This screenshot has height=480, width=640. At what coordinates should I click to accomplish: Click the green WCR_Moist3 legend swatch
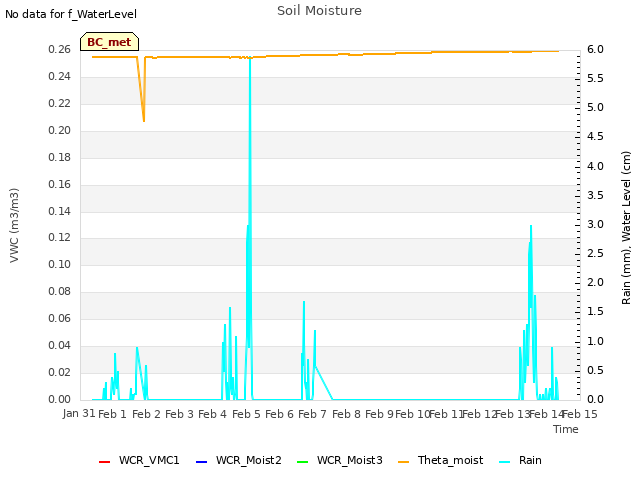pos(302,462)
